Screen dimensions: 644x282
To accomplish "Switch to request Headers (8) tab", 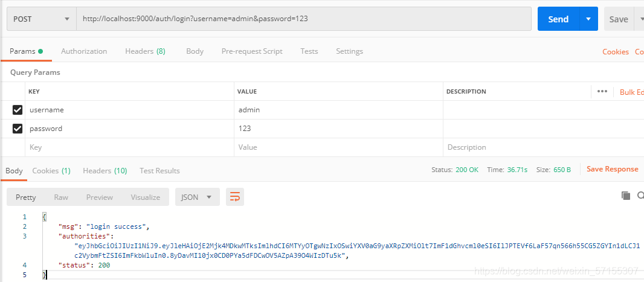I will [145, 51].
